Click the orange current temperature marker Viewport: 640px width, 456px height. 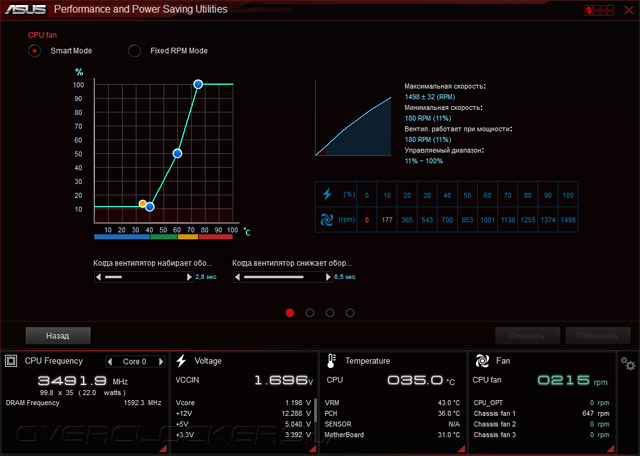tap(142, 203)
